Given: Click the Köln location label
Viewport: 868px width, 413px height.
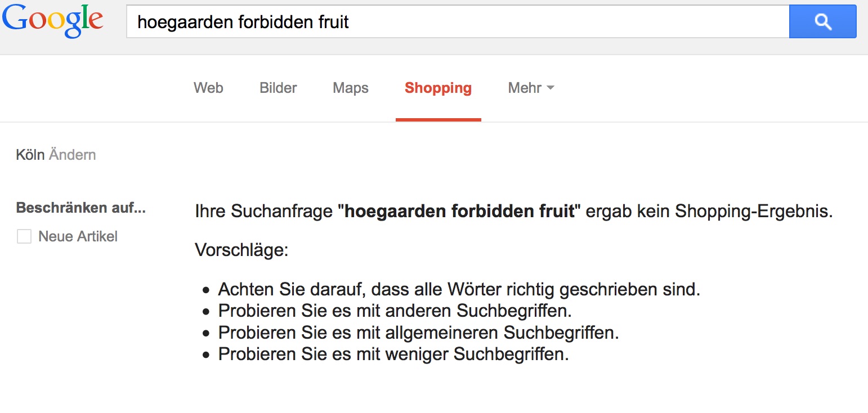Looking at the screenshot, I should click(30, 155).
